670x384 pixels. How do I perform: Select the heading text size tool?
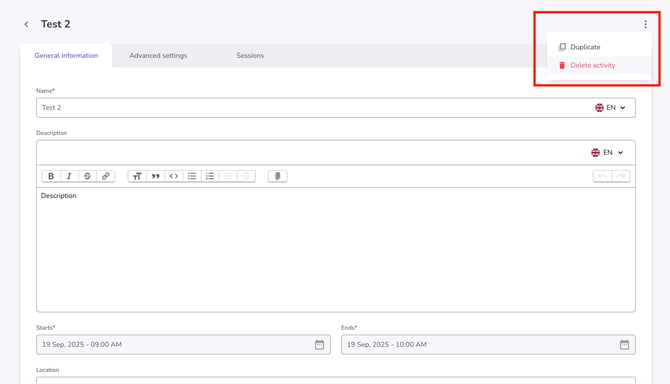tap(137, 176)
